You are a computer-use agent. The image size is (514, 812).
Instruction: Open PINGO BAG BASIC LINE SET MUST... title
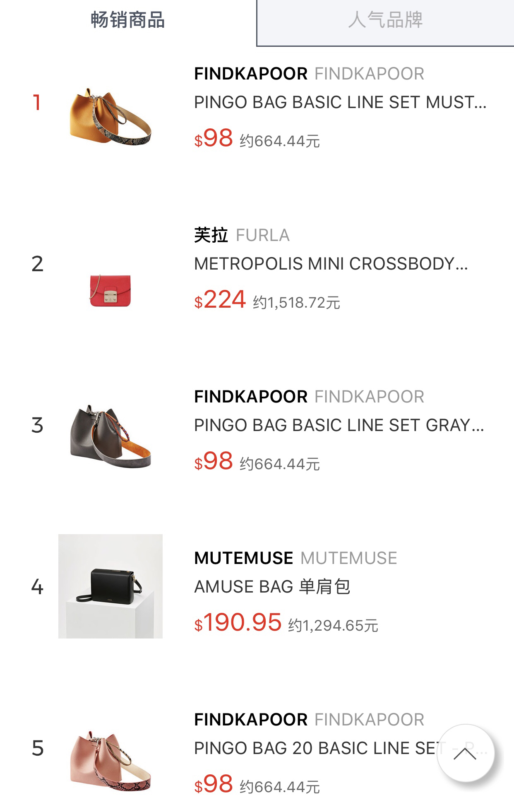tap(340, 102)
